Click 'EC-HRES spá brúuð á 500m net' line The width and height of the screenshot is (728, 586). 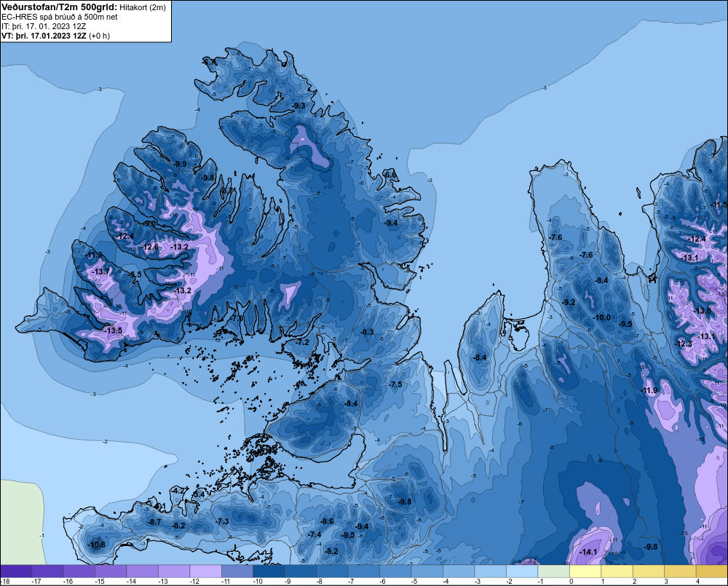click(x=60, y=17)
